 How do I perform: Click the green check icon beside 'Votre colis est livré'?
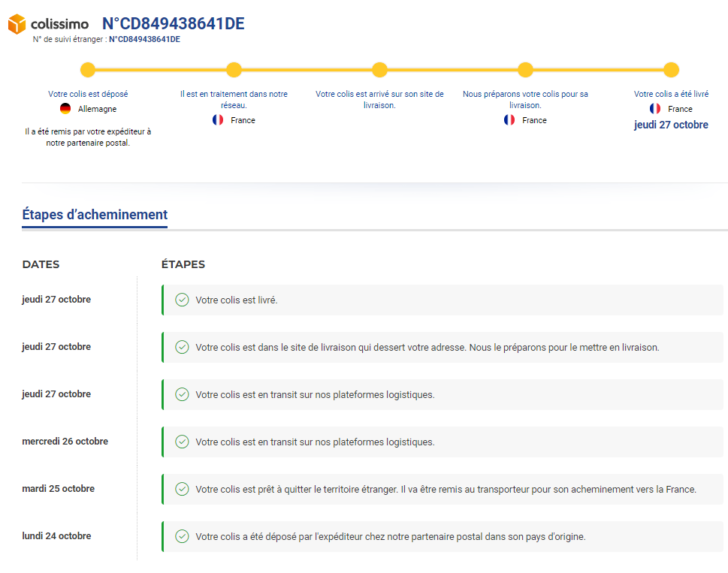pos(182,300)
